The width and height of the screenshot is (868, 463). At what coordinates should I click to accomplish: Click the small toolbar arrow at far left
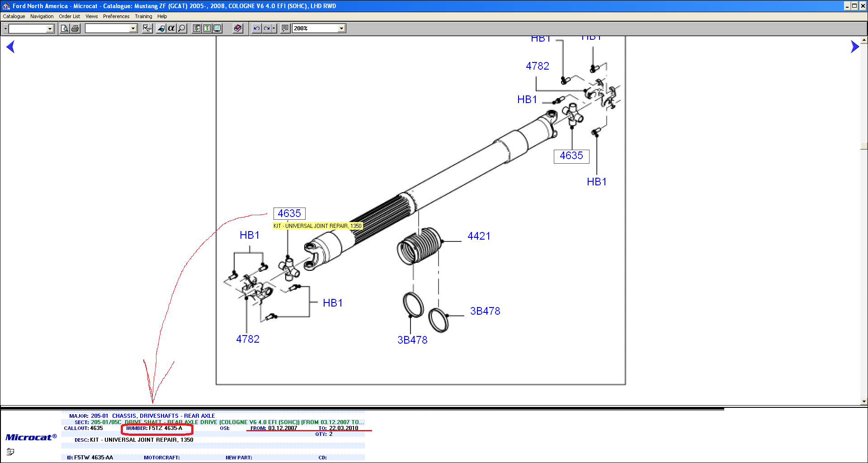[x=5, y=28]
